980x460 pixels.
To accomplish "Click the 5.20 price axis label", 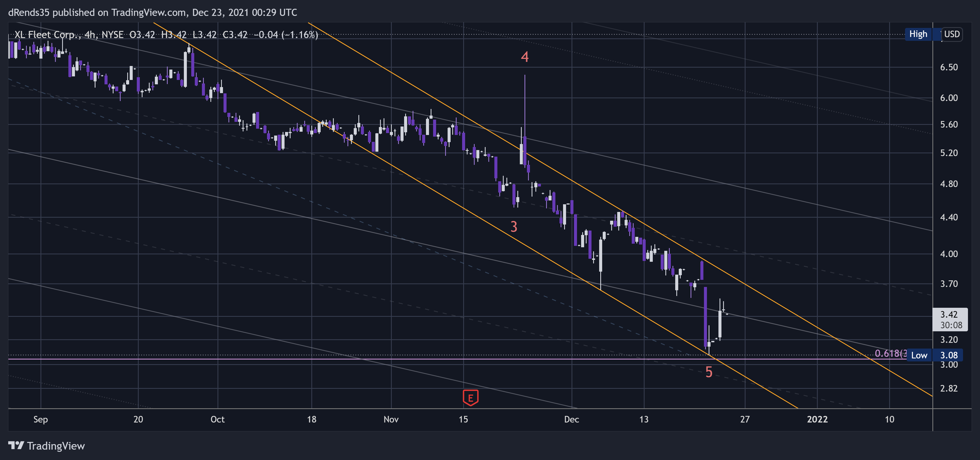I will (949, 153).
